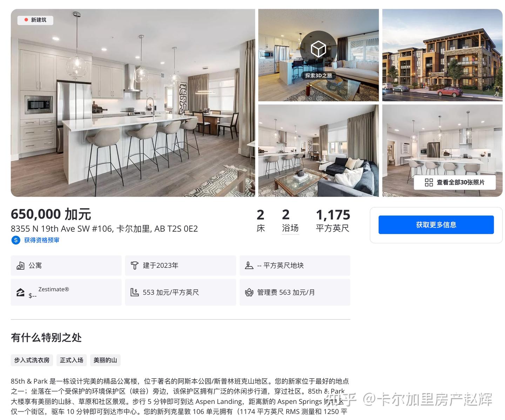Open the 获得资格预审 link
The height and width of the screenshot is (420, 505).
pyautogui.click(x=42, y=240)
